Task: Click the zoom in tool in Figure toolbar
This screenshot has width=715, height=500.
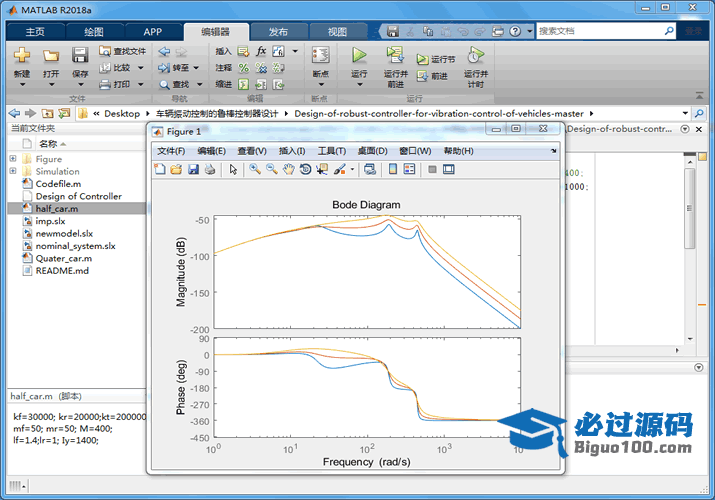Action: [255, 170]
